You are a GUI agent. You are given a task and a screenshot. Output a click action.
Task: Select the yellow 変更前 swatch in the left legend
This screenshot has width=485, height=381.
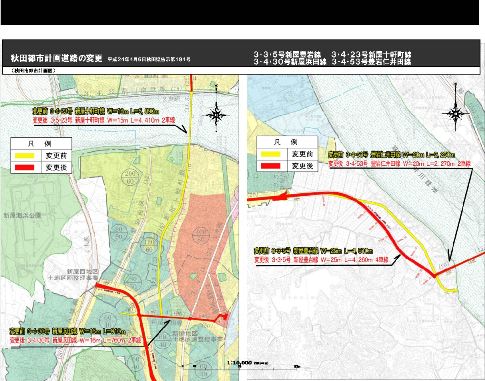point(23,155)
